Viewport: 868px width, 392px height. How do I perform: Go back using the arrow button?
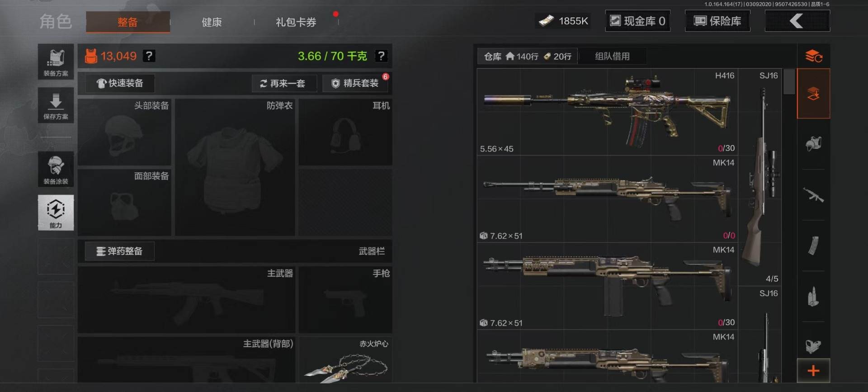tap(797, 21)
